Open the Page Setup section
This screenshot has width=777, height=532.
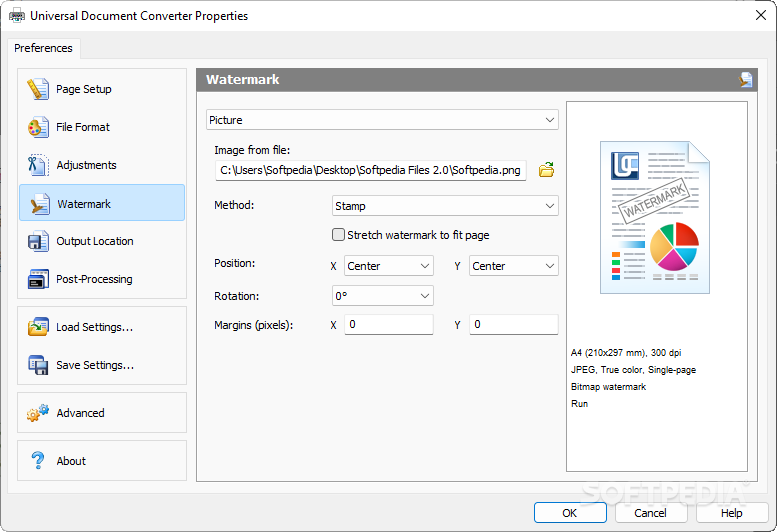(102, 89)
